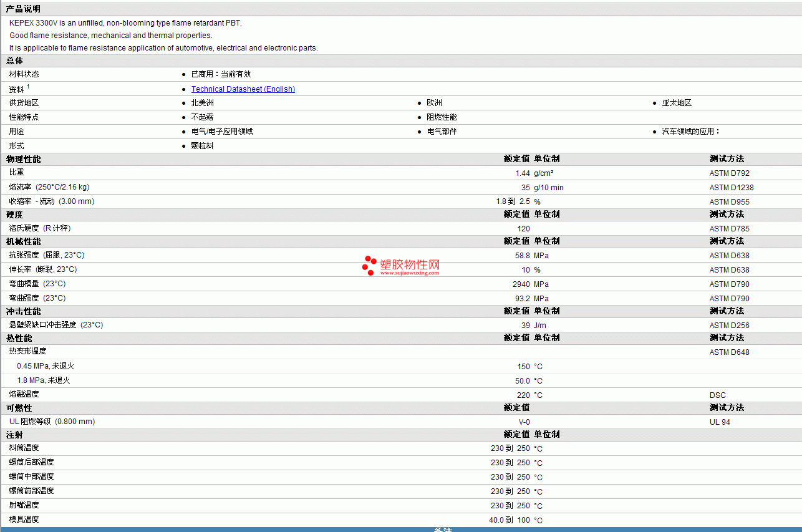The height and width of the screenshot is (532, 802).
Task: Select the 熔融温度 value 220
Action: [524, 395]
